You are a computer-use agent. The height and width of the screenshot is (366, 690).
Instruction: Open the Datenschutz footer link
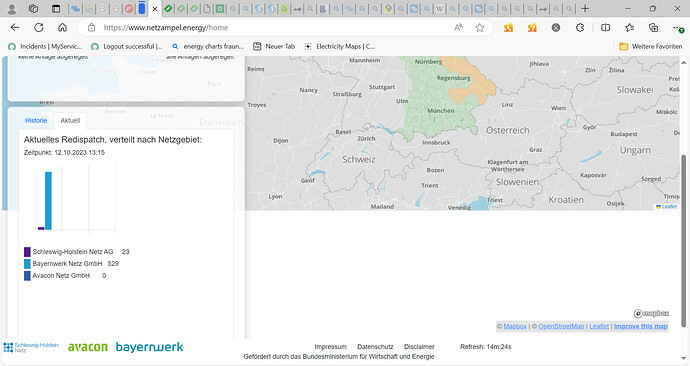coord(375,347)
